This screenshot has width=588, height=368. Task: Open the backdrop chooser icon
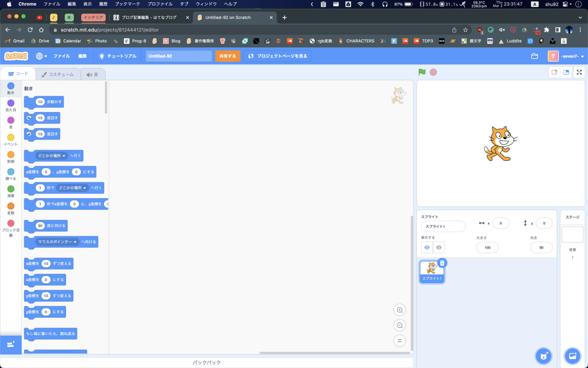point(572,356)
